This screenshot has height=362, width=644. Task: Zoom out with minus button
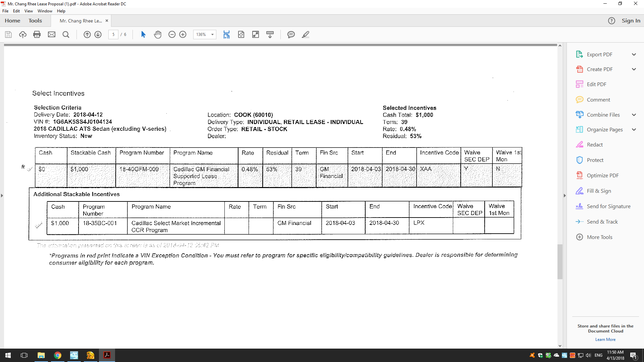[x=172, y=35]
